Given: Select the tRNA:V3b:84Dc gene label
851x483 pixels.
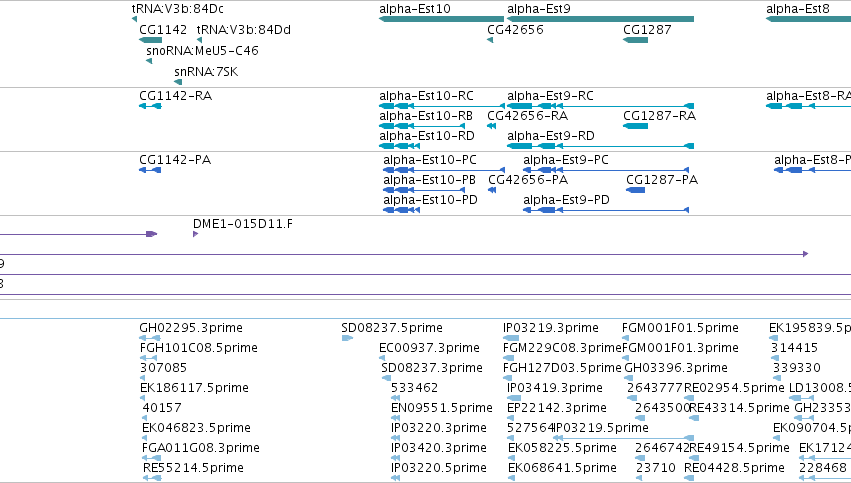Looking at the screenshot, I should pyautogui.click(x=177, y=9).
